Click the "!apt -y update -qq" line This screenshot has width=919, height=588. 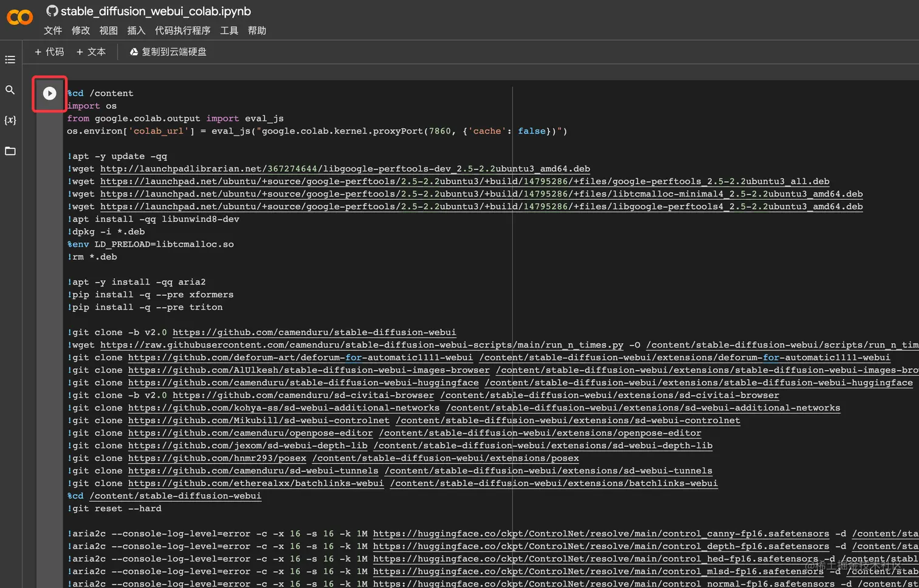tap(117, 156)
